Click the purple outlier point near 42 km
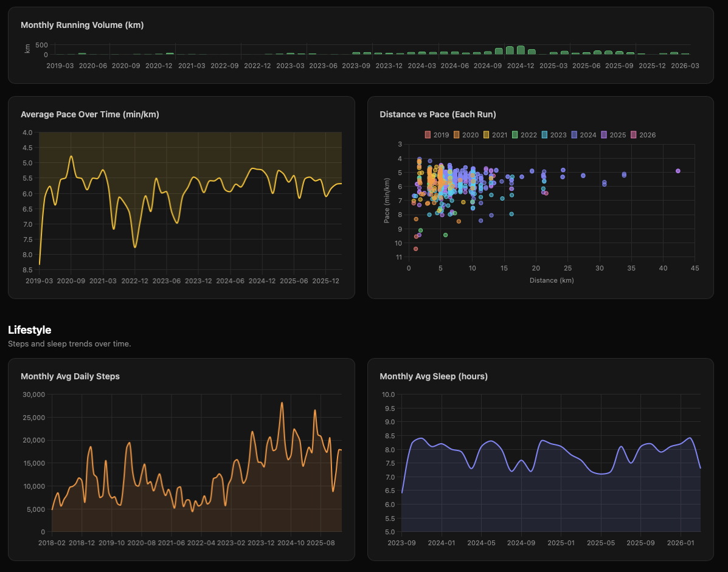This screenshot has height=572, width=728. click(x=677, y=171)
